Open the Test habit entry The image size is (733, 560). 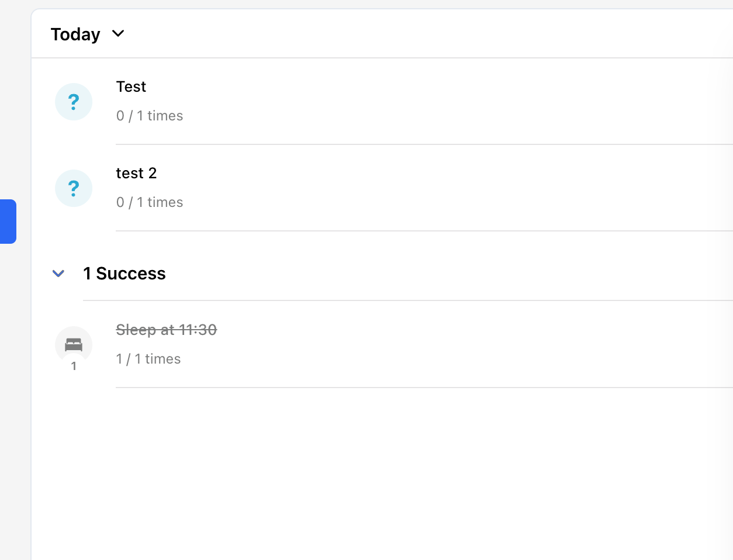pos(131,87)
